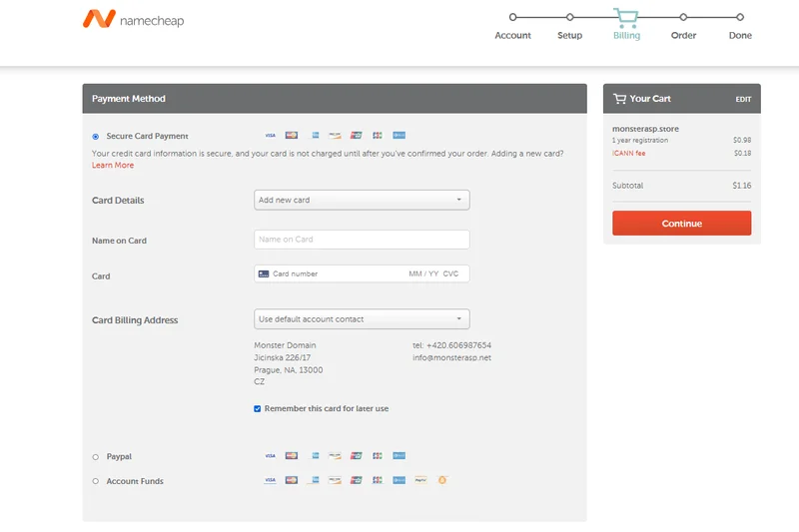Choose the Account Funds radio button
This screenshot has height=532, width=799.
click(96, 481)
